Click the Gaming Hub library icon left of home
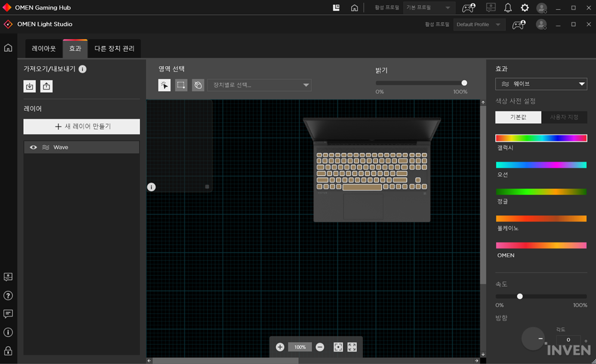 tap(336, 8)
